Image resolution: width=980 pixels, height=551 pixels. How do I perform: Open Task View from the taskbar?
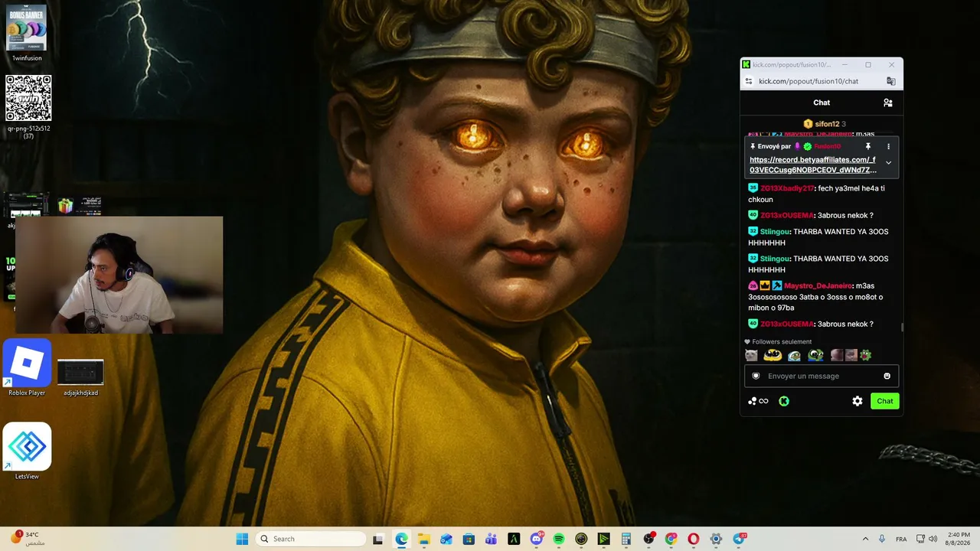[x=377, y=539]
